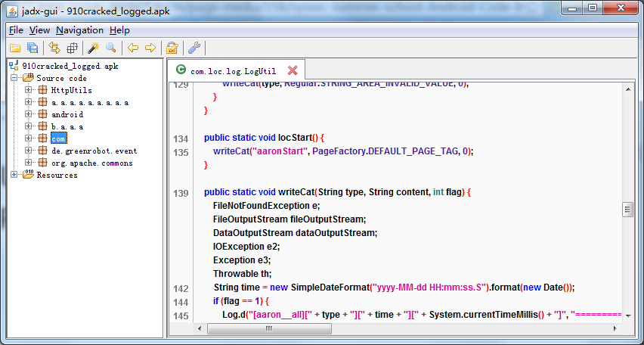This screenshot has width=644, height=345.
Task: Go forward with right arrow icon
Action: click(x=150, y=48)
